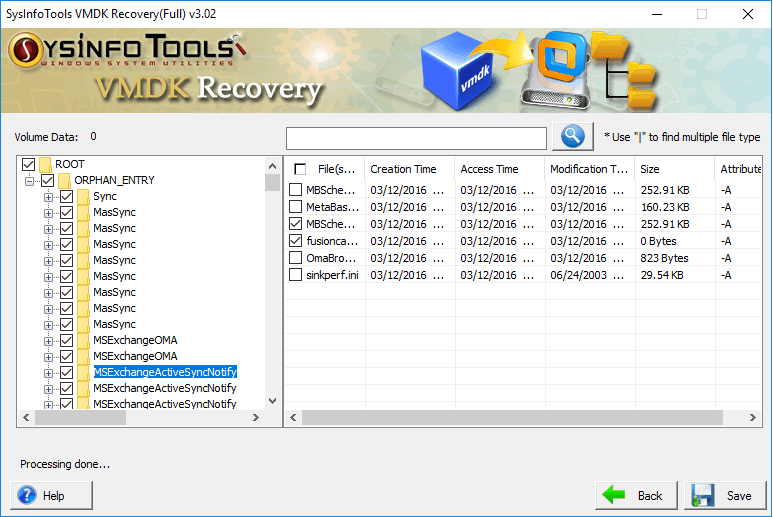Collapse the ORPHAN_ENTRY tree node

click(x=29, y=181)
